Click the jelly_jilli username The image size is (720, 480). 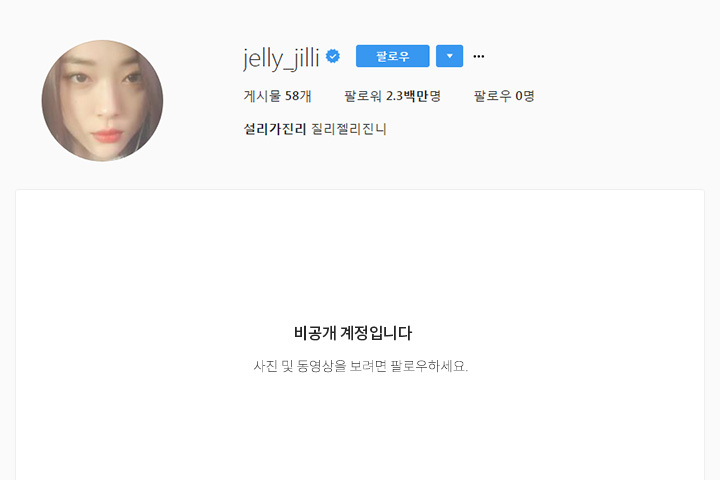point(281,58)
